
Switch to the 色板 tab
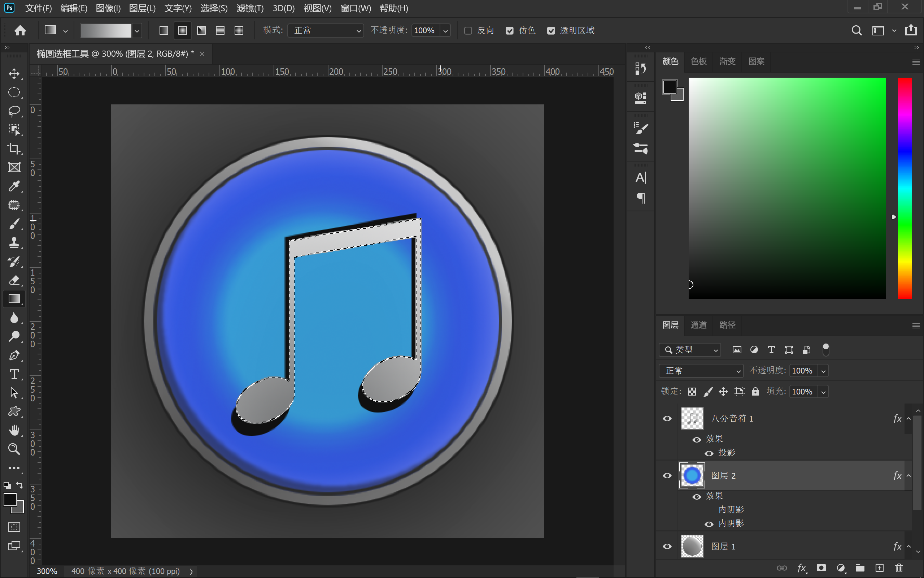[698, 61]
